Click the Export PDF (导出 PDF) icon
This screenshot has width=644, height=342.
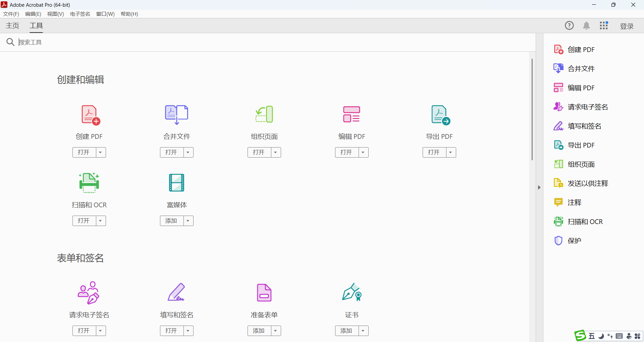pyautogui.click(x=440, y=115)
